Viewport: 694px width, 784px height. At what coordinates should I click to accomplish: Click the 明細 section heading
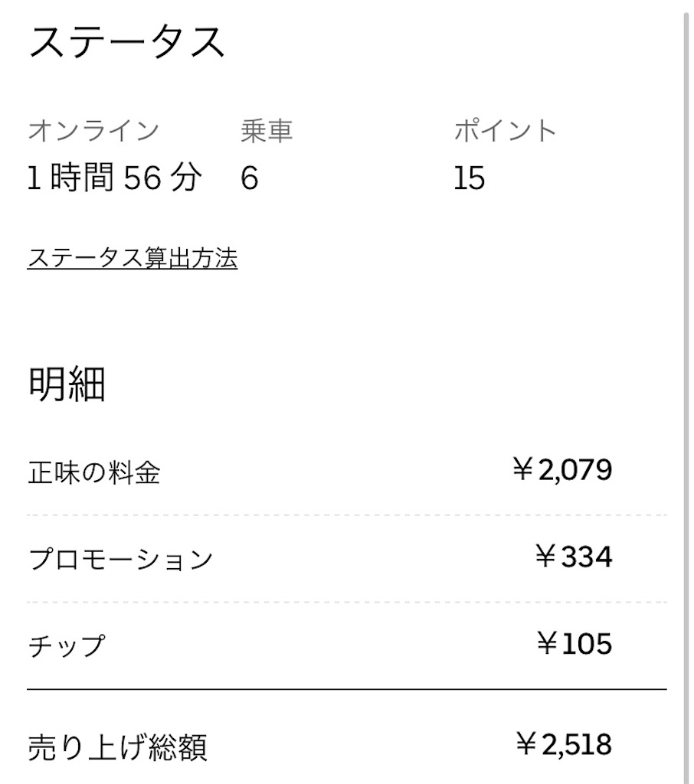[67, 384]
